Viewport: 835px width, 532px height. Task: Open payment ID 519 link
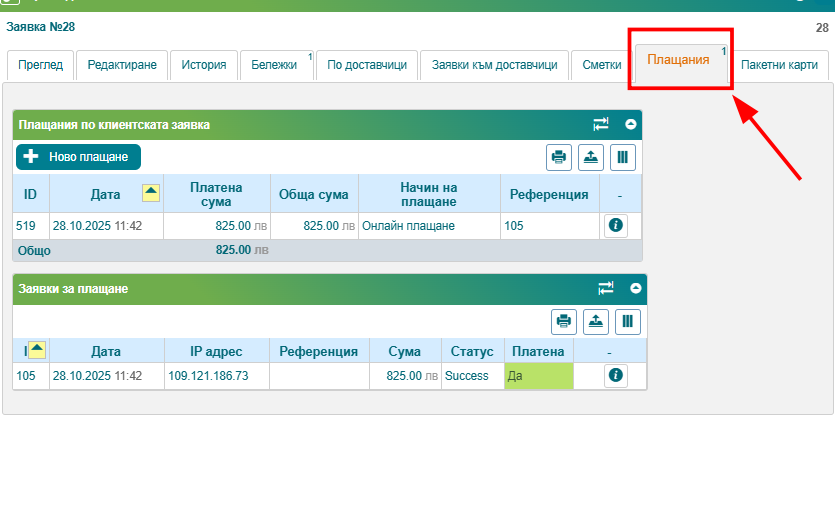[x=26, y=226]
